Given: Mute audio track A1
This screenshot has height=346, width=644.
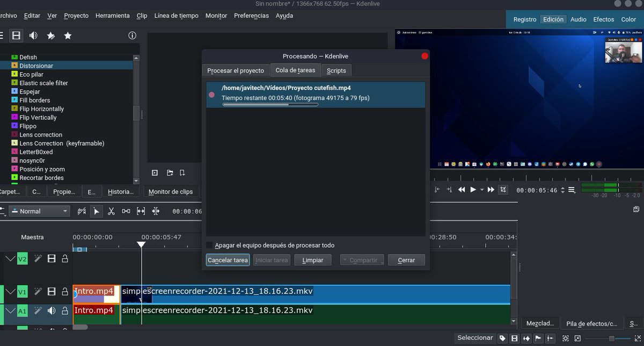Looking at the screenshot, I should (52, 311).
